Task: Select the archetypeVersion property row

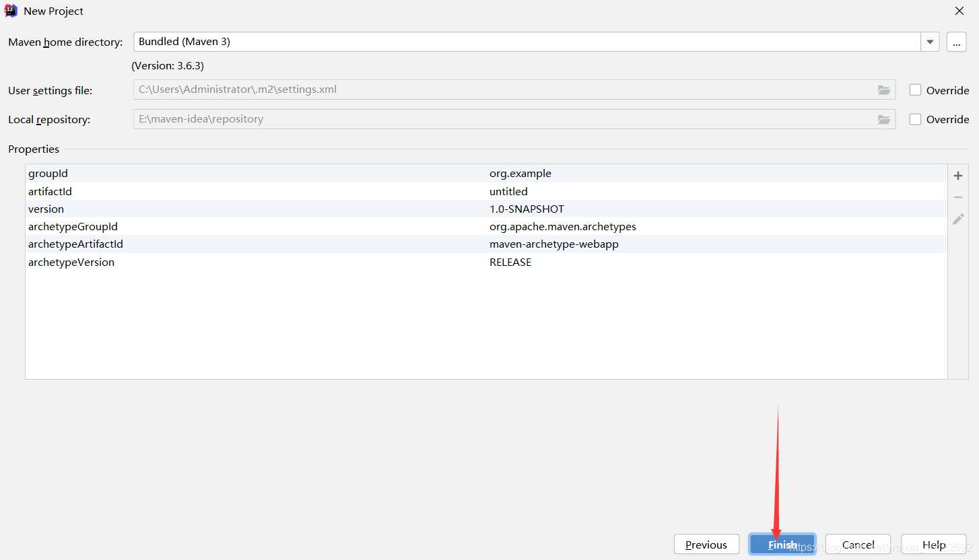Action: (x=486, y=262)
